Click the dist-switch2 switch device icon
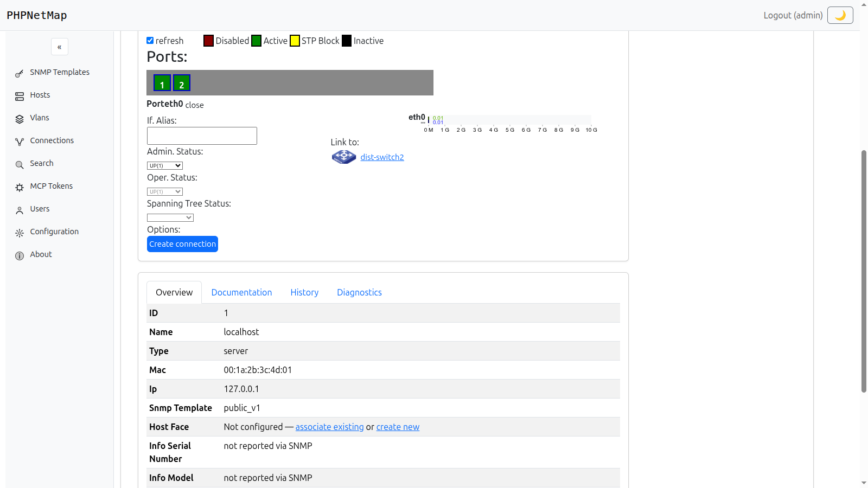 344,157
